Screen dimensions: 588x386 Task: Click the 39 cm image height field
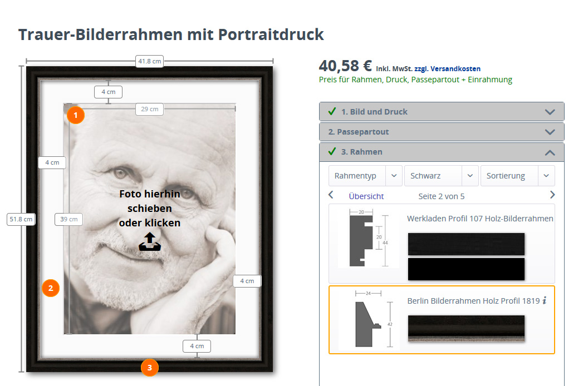68,219
